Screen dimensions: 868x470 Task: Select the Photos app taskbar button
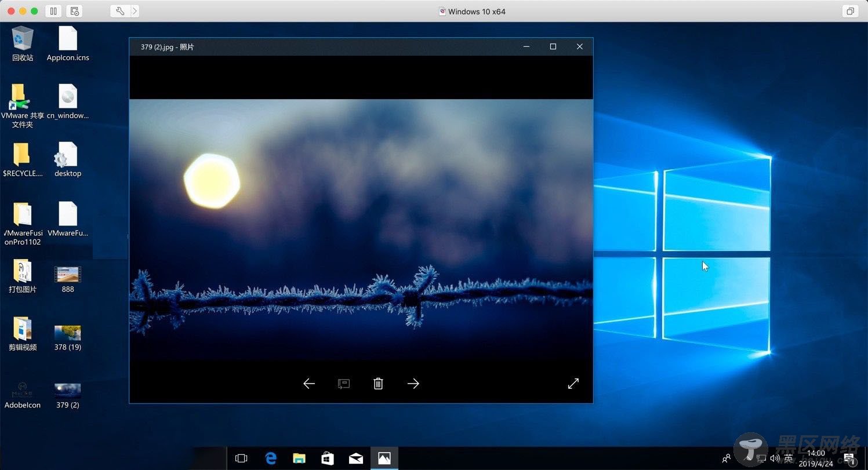384,458
